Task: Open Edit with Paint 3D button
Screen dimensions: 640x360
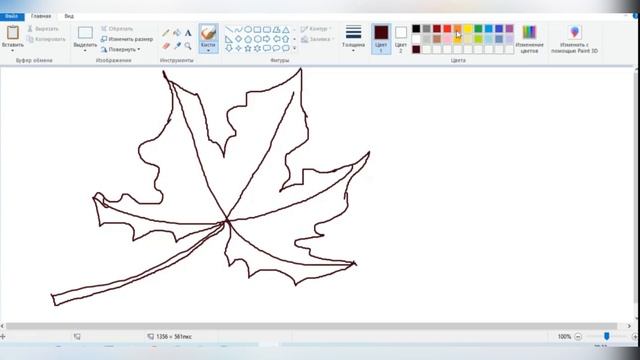Action: click(575, 39)
